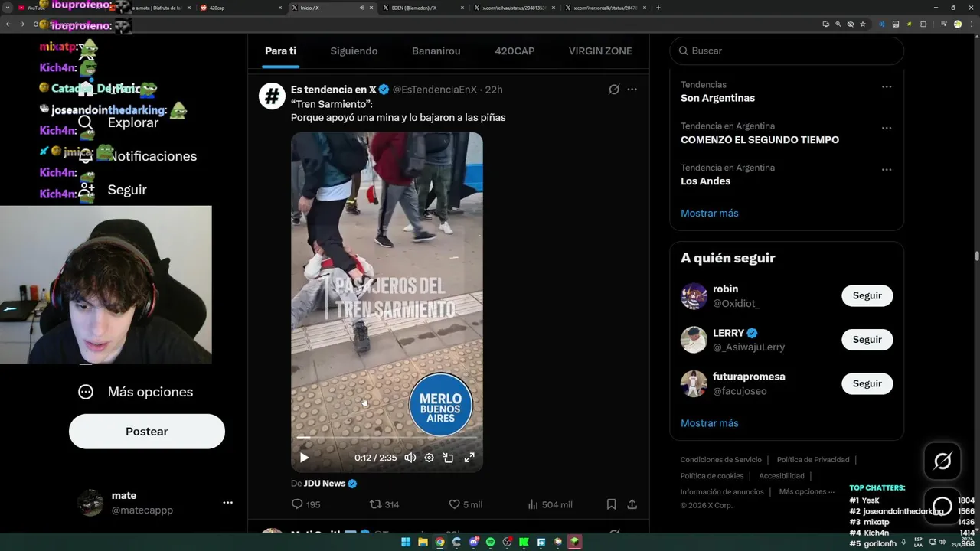This screenshot has width=980, height=551.
Task: Open the Chrome three-dot menu
Action: click(972, 24)
